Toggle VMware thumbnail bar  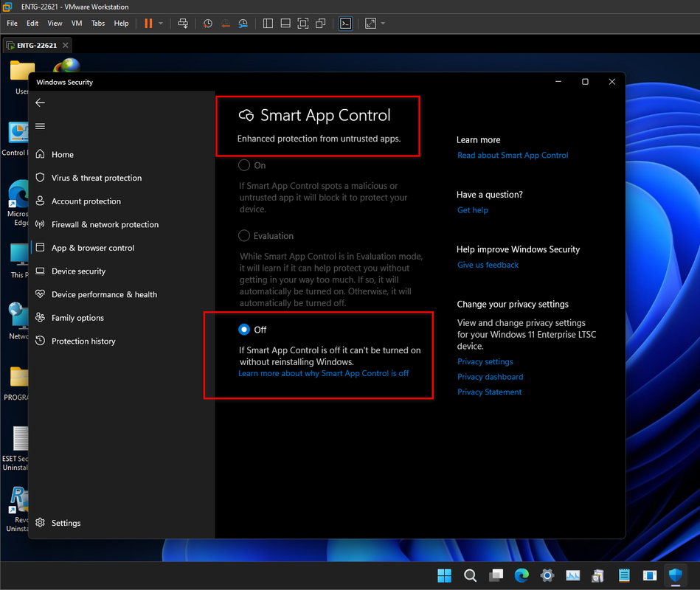285,23
